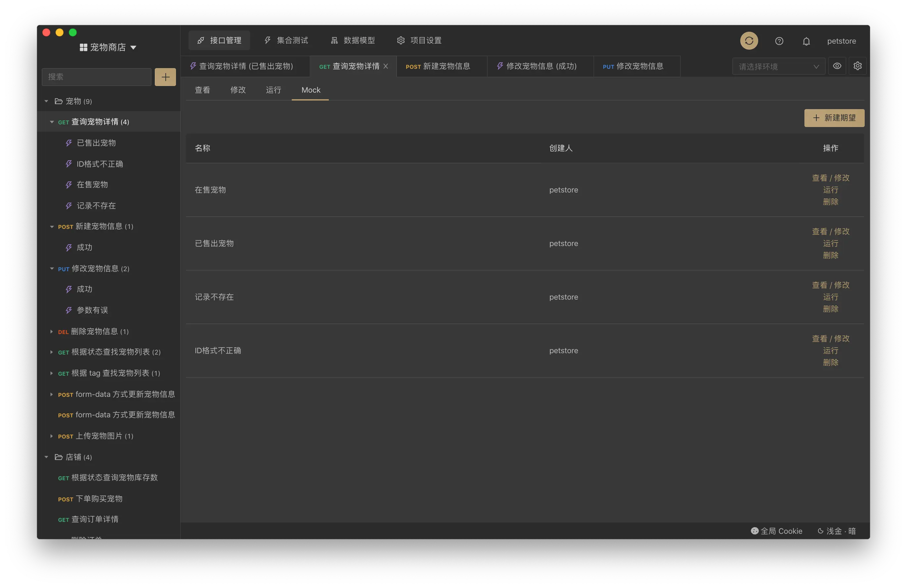907x588 pixels.
Task: Open the help question mark icon
Action: coord(779,41)
